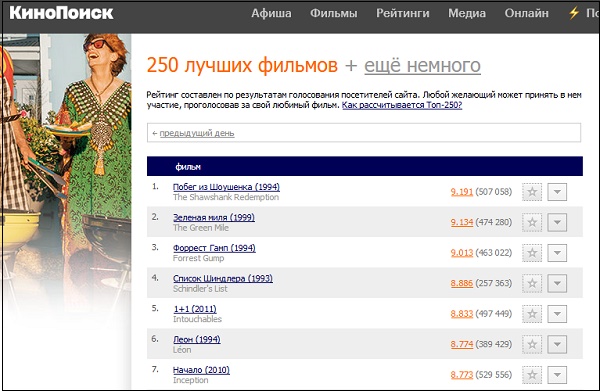The width and height of the screenshot is (600, 391).
Task: Click the original title 'The Green Mile'
Action: [201, 228]
